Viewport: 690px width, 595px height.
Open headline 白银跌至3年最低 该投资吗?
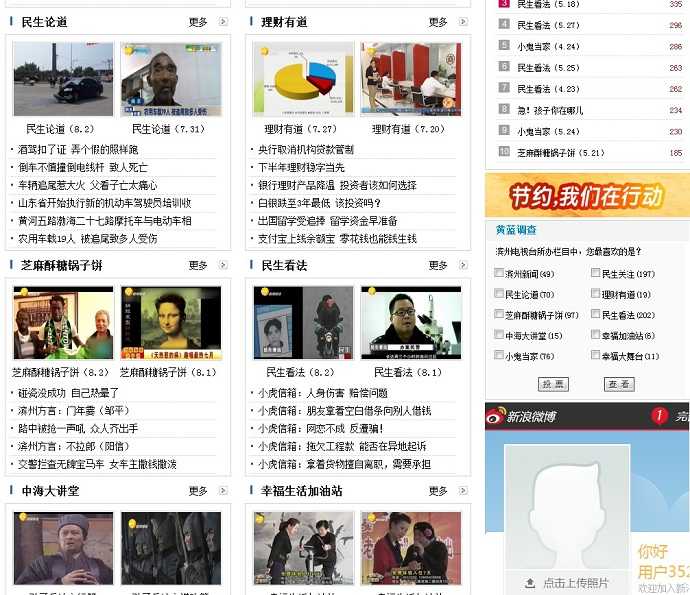coord(319,203)
